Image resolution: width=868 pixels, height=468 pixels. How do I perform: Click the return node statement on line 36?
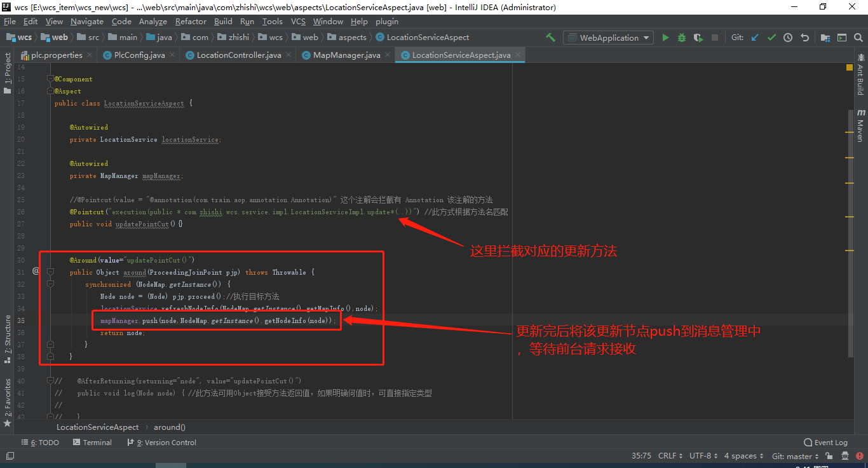coord(122,333)
